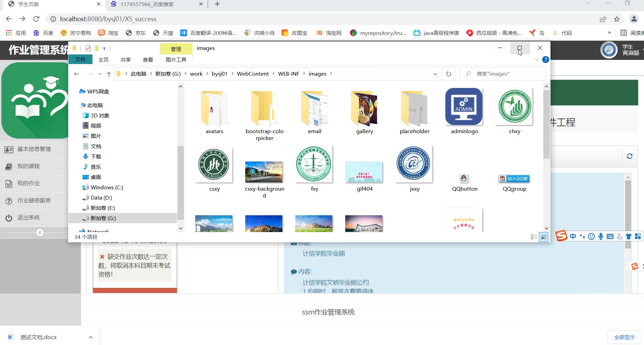Expand the Explorer ribbon chevron
Viewport: 644px width, 345px height.
tap(536, 60)
